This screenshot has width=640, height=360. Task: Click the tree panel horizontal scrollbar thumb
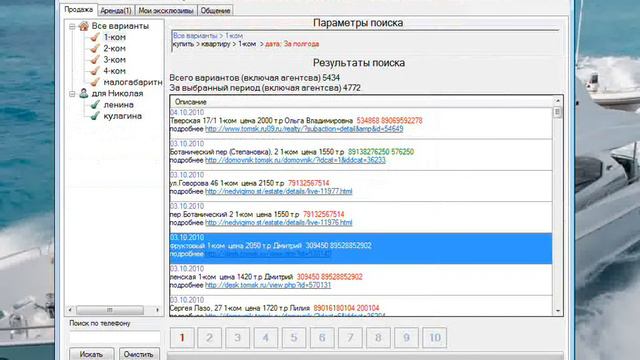pos(110,310)
